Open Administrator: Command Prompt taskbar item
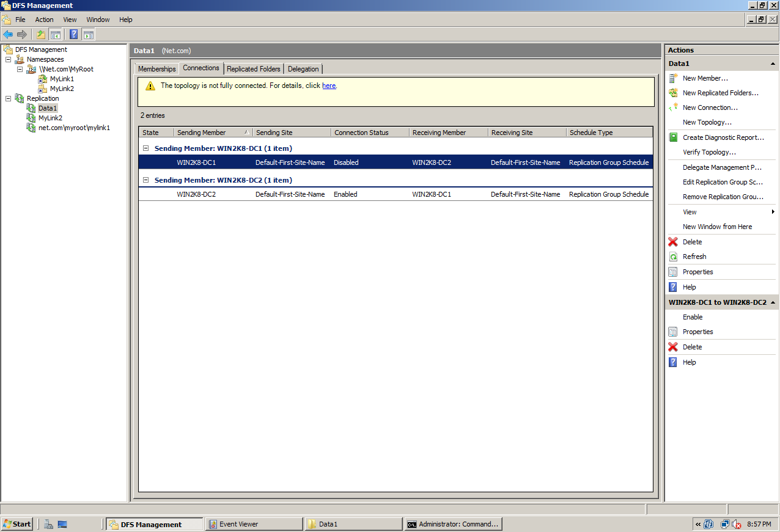The height and width of the screenshot is (532, 780). tap(453, 524)
